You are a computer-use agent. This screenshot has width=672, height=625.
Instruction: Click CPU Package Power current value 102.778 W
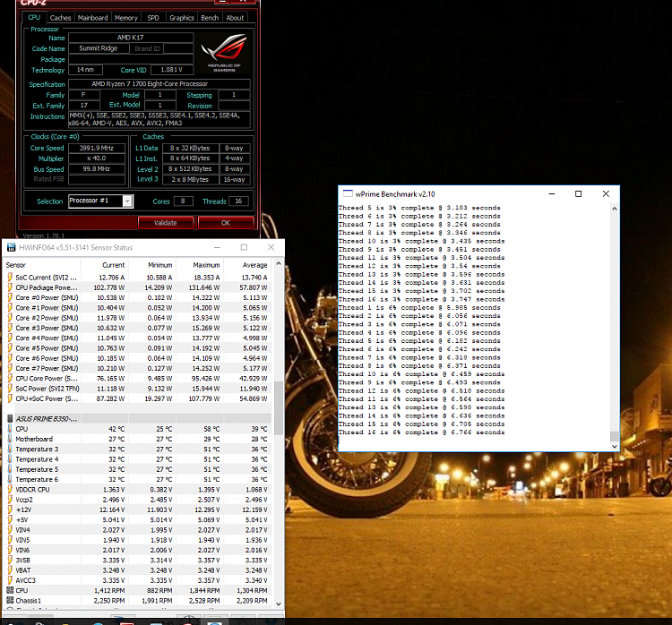tap(110, 287)
